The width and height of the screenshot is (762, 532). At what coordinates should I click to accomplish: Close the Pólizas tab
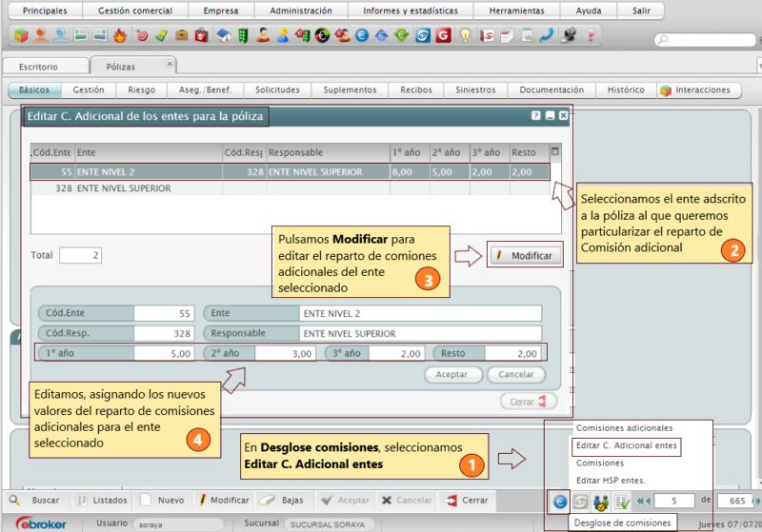coord(170,64)
